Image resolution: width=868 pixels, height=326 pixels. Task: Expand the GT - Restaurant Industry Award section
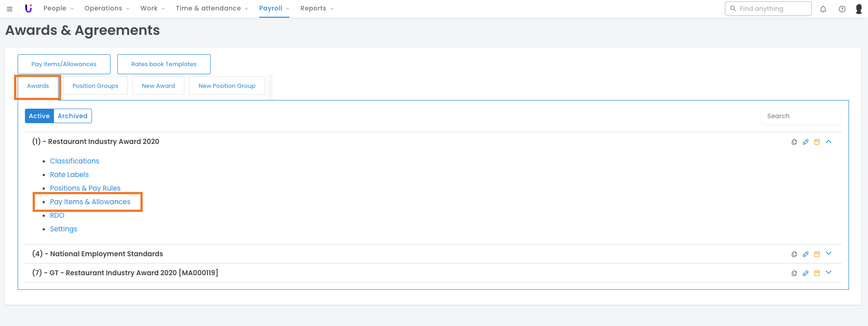[829, 273]
